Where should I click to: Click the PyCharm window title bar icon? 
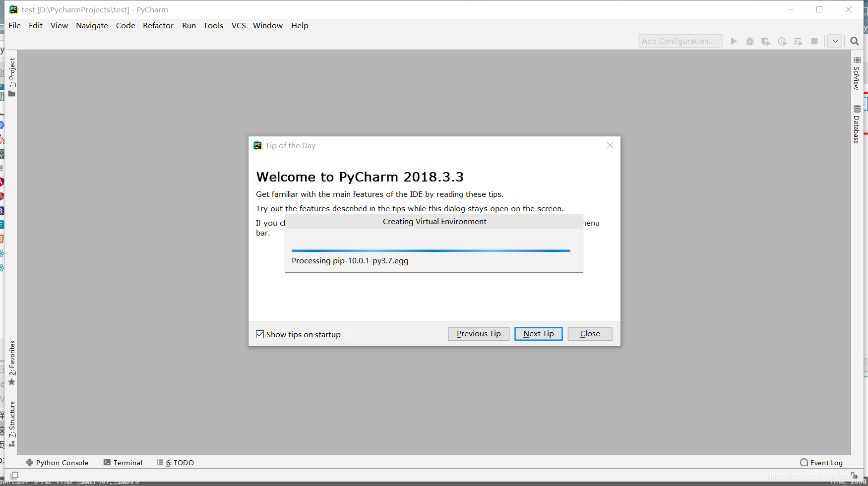pos(14,9)
